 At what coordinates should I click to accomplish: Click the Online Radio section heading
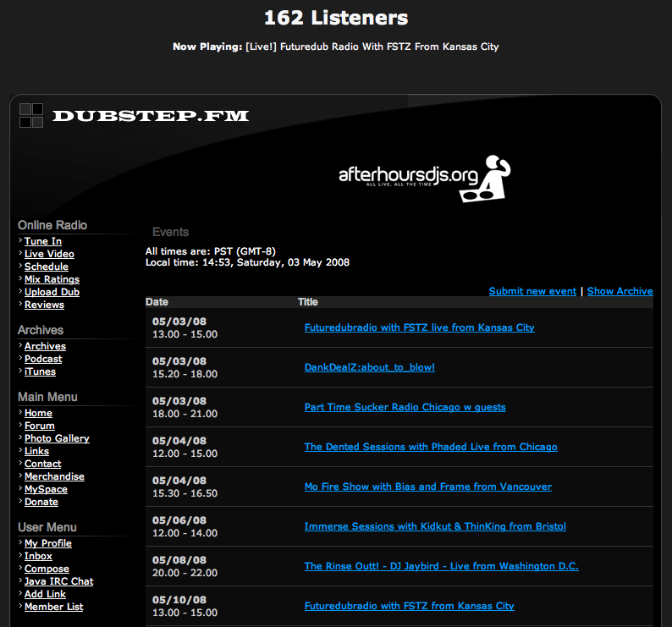click(x=52, y=225)
